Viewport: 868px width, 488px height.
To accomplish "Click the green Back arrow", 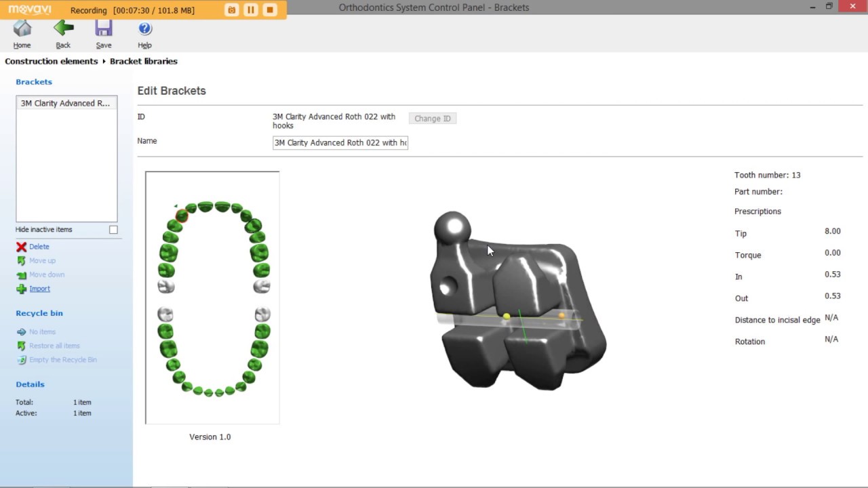I will coord(63,28).
